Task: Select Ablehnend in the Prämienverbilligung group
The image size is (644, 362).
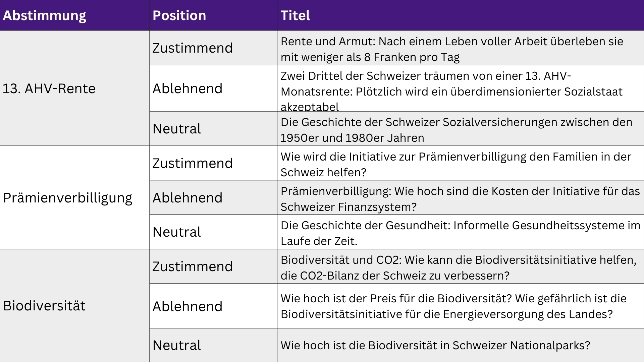Action: [x=187, y=198]
